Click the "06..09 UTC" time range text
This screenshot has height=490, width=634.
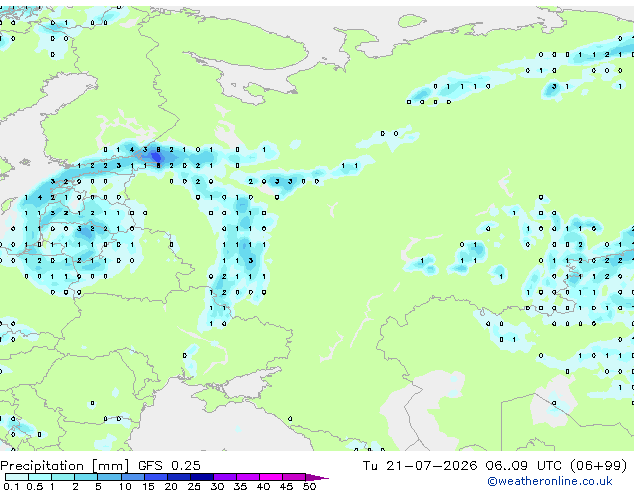(524, 466)
